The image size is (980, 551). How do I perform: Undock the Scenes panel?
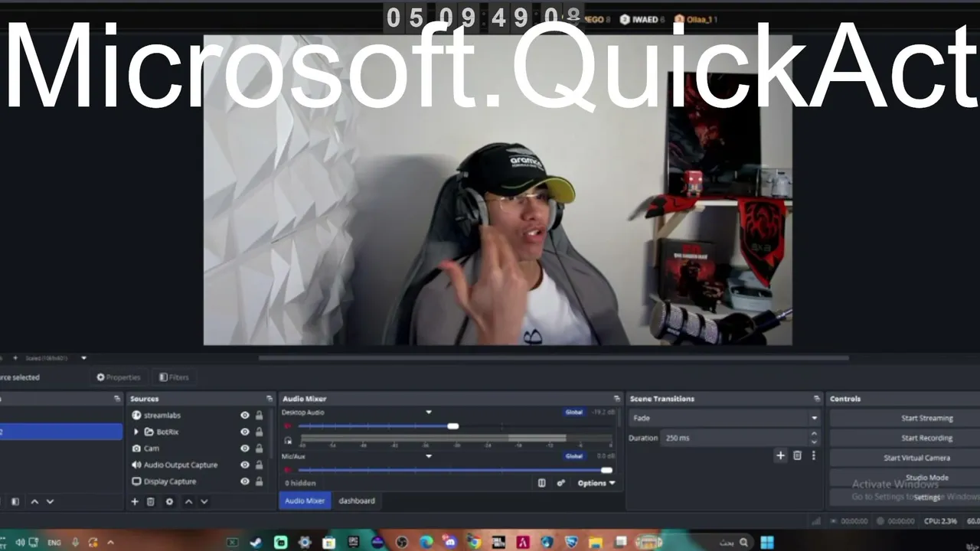[x=117, y=399]
